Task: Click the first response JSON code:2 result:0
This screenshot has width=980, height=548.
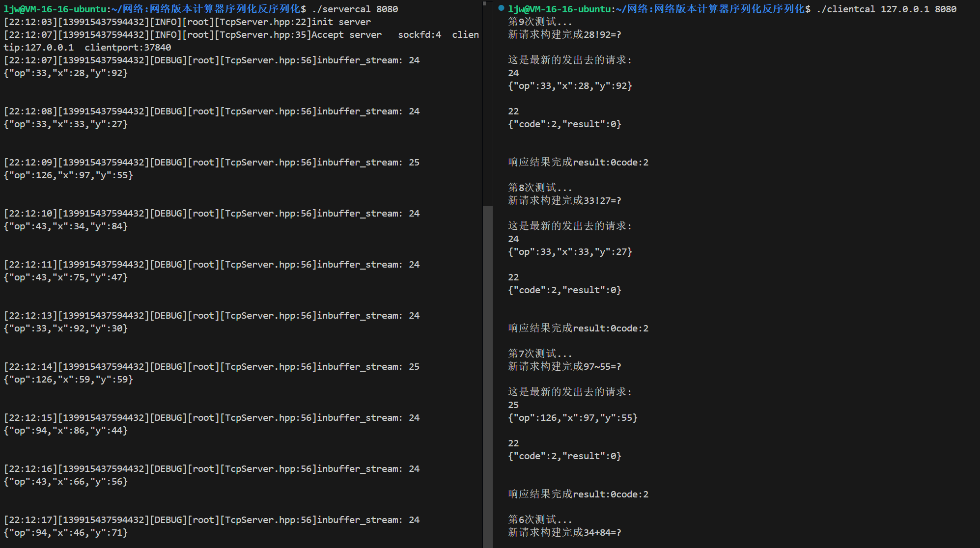Action: click(564, 124)
